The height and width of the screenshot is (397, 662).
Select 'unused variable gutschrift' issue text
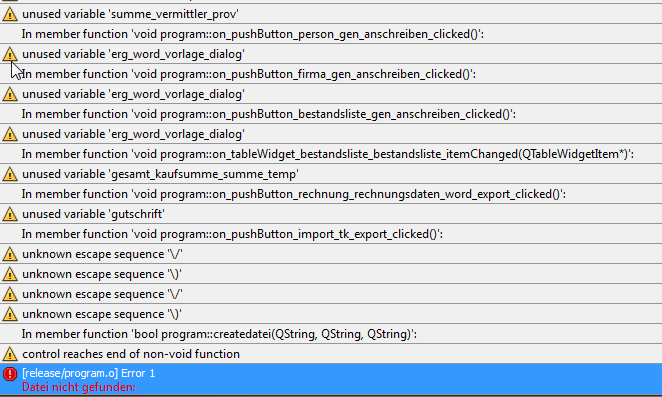pos(93,214)
